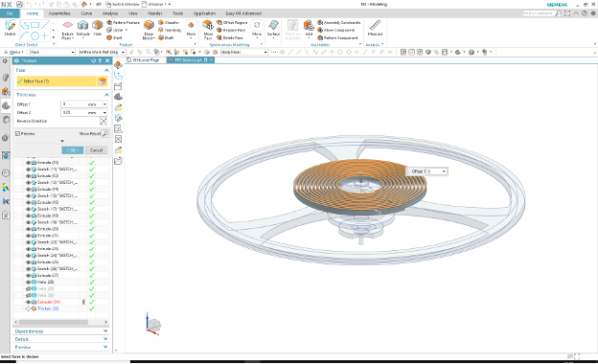Select Replace Face tool

click(x=231, y=30)
